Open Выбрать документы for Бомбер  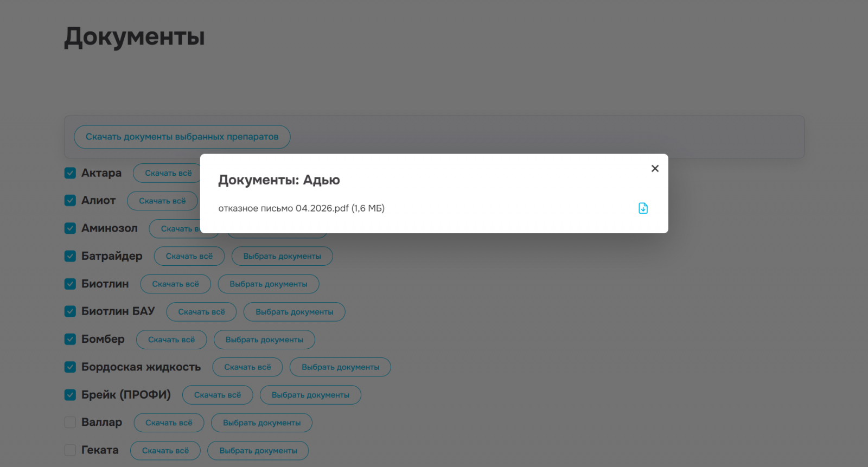[264, 340]
